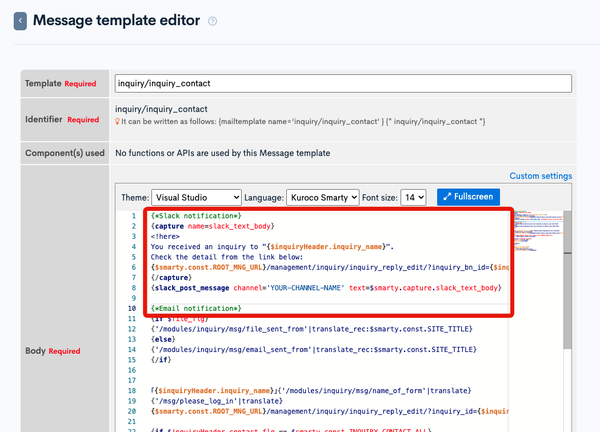Click line number 18 in gutter
The image size is (600, 432).
[x=132, y=391]
